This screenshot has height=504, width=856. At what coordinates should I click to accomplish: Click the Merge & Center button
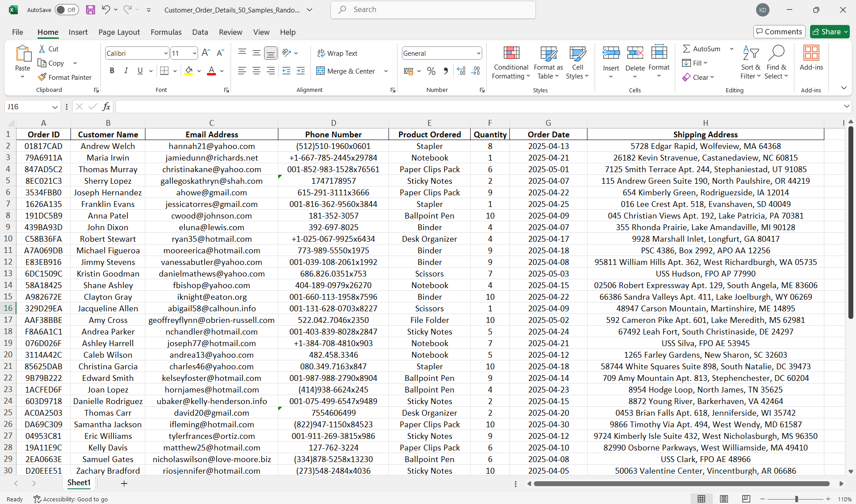click(x=346, y=71)
